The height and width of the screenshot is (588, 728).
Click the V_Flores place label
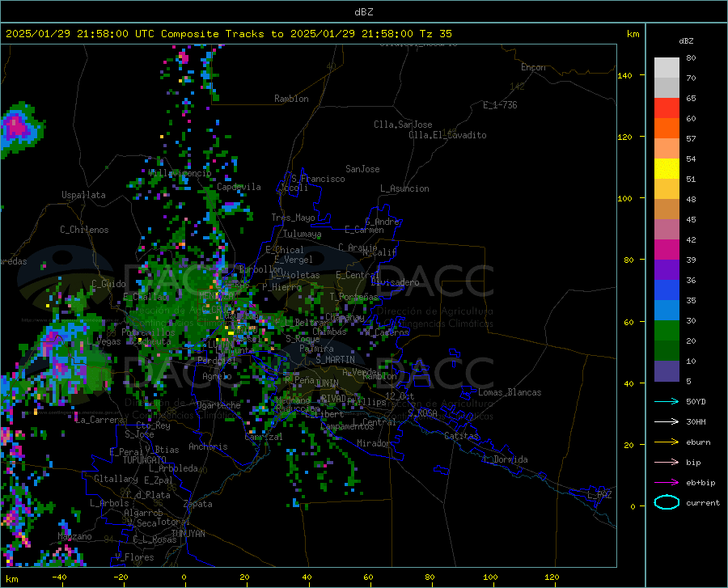[134, 557]
